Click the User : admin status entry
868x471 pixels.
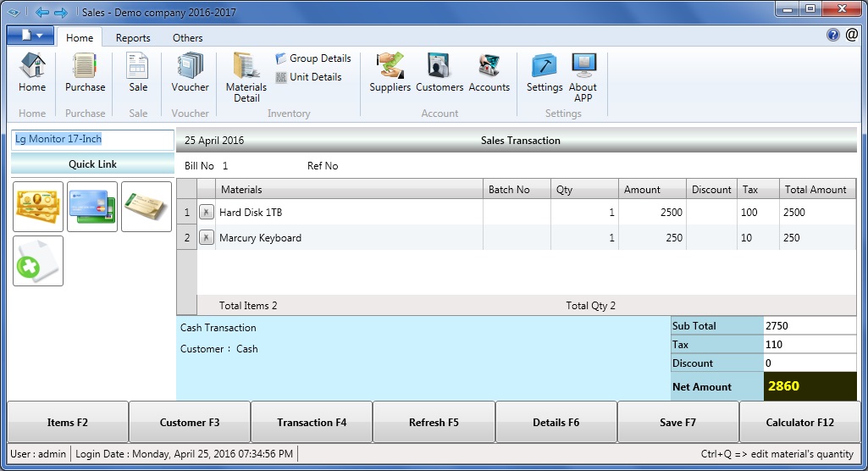click(38, 454)
